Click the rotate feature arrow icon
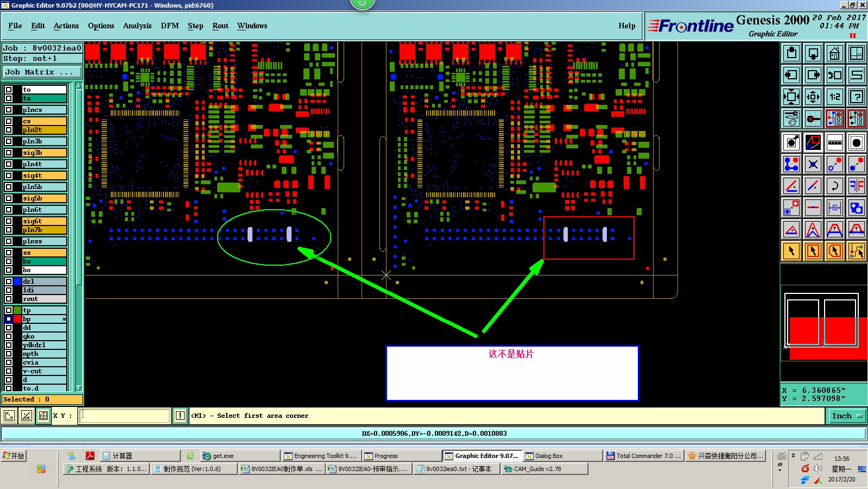This screenshot has height=489, width=868. point(835,186)
